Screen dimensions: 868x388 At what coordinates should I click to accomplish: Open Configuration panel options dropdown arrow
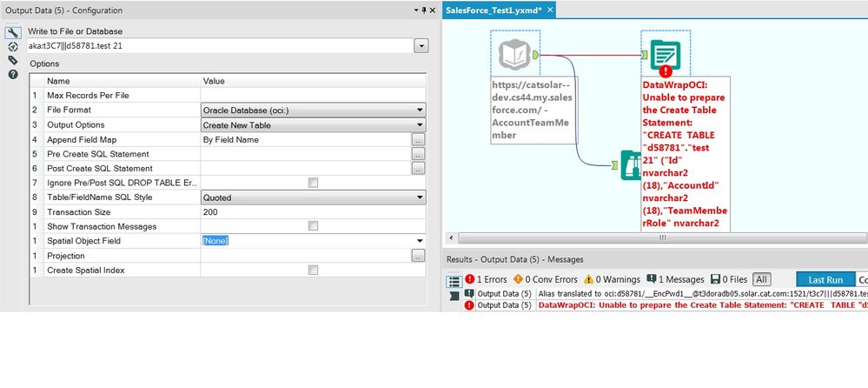point(415,10)
